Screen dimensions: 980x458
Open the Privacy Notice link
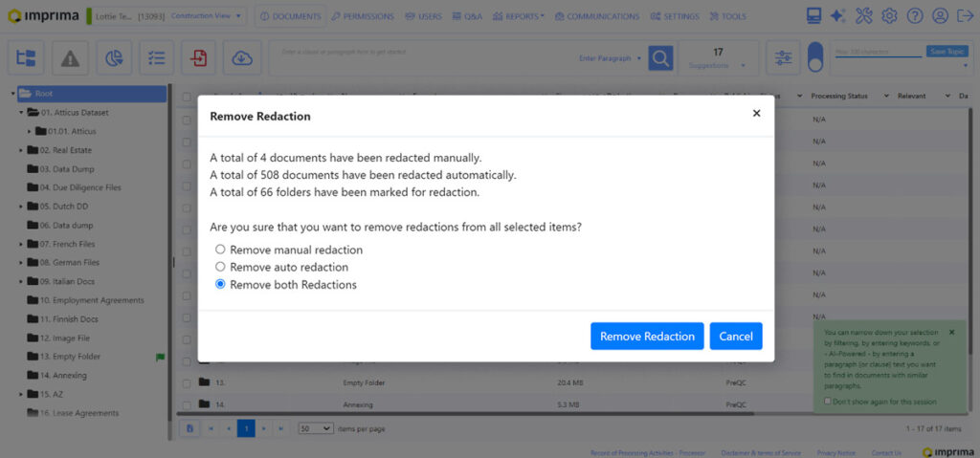point(836,453)
